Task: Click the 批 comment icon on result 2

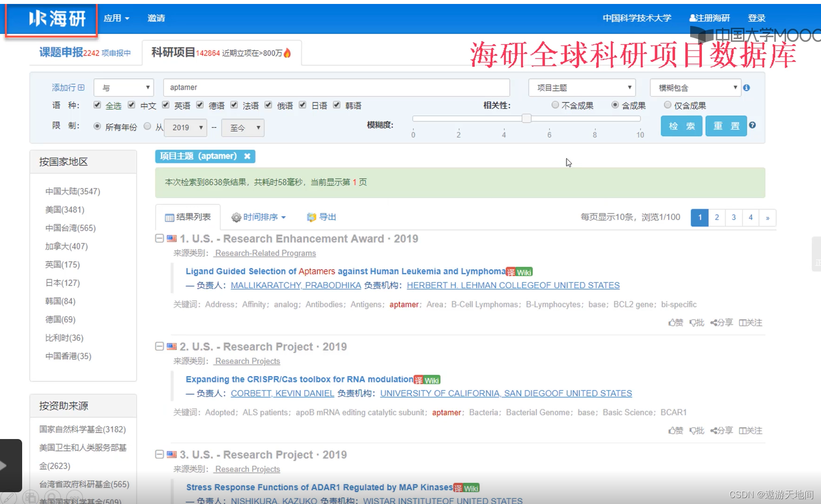Action: point(696,430)
